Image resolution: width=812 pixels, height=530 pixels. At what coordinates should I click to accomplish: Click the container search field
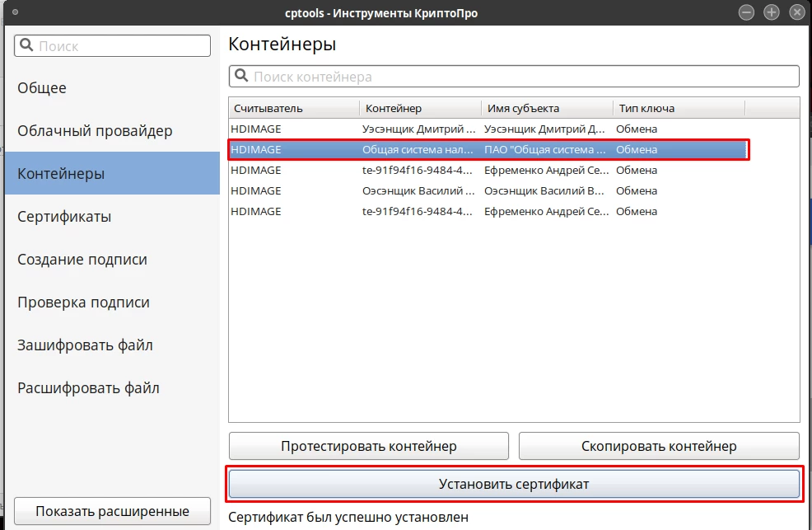(514, 77)
